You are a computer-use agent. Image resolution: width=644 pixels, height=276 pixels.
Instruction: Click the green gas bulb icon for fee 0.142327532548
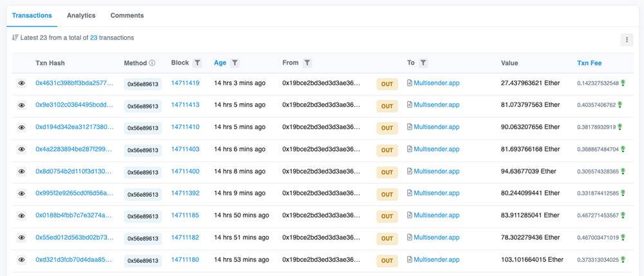click(623, 83)
